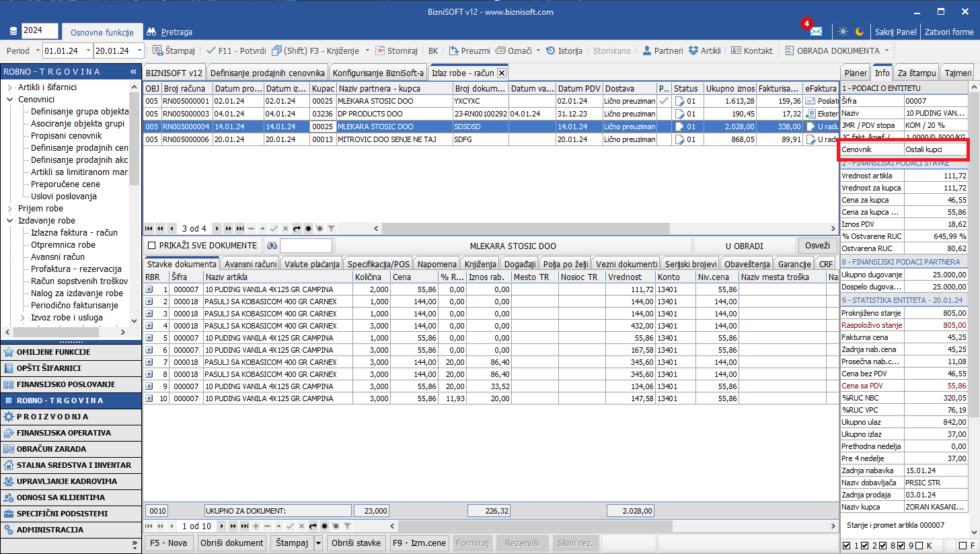Open the Štampaj dropdown arrow at the bottom
The width and height of the screenshot is (980, 554).
pyautogui.click(x=318, y=543)
